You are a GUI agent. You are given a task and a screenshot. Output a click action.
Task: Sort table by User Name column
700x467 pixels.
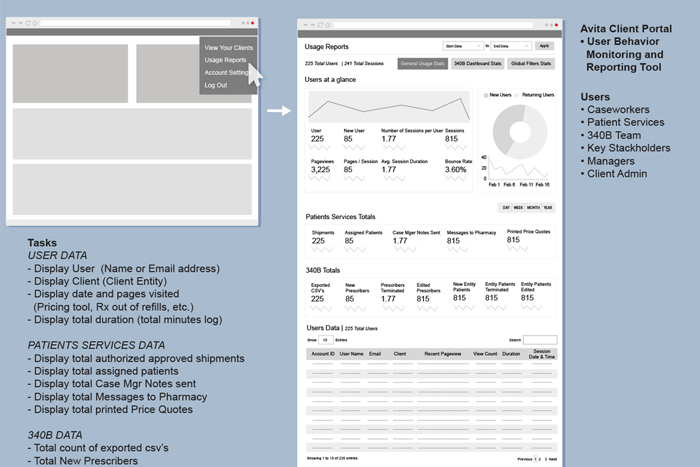tap(351, 354)
